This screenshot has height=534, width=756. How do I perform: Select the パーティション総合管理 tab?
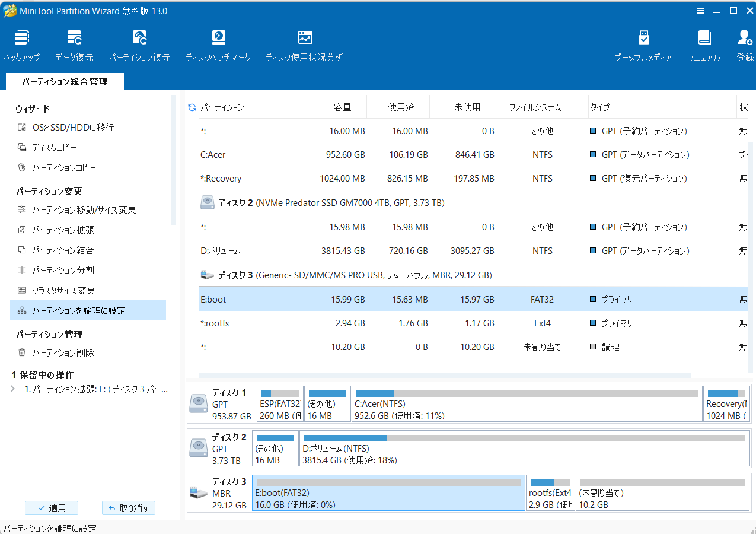65,82
